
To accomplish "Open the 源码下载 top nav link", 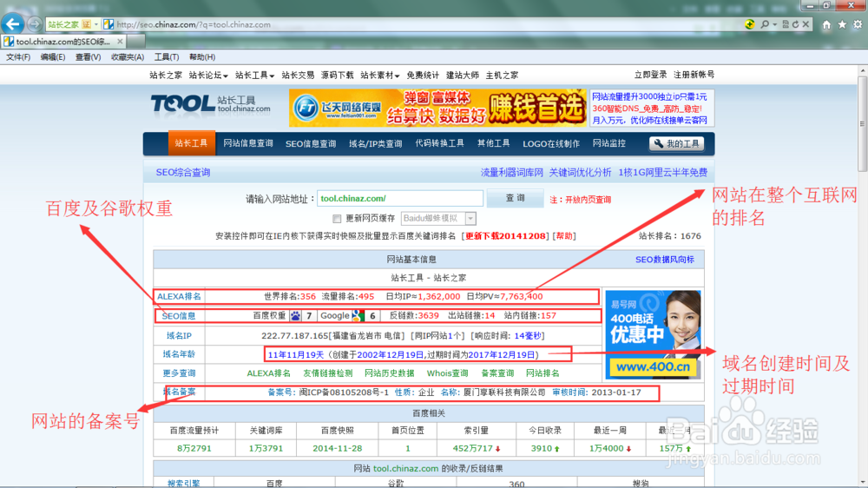I will coord(337,76).
